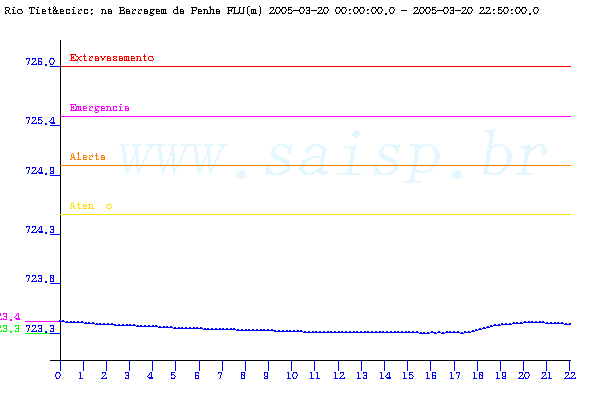Click the hour 5 label on x-axis
600x400 pixels.
(x=173, y=376)
